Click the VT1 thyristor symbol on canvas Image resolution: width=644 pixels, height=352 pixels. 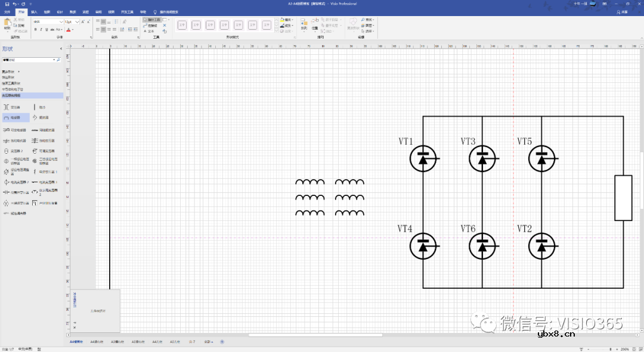423,158
